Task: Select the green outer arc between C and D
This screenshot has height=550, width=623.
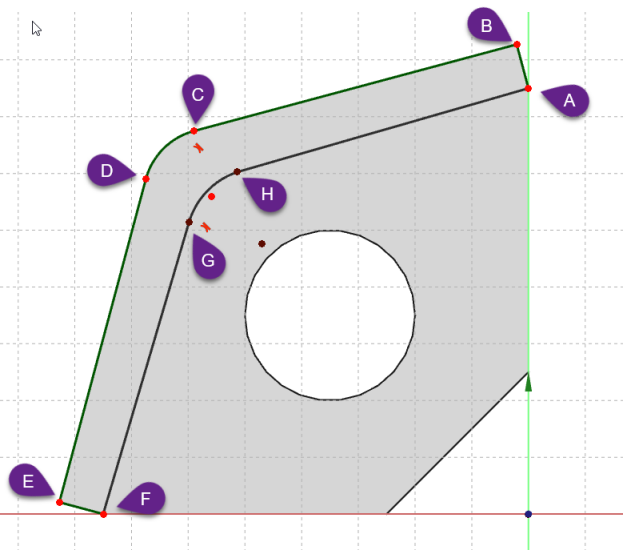Action: click(x=162, y=147)
